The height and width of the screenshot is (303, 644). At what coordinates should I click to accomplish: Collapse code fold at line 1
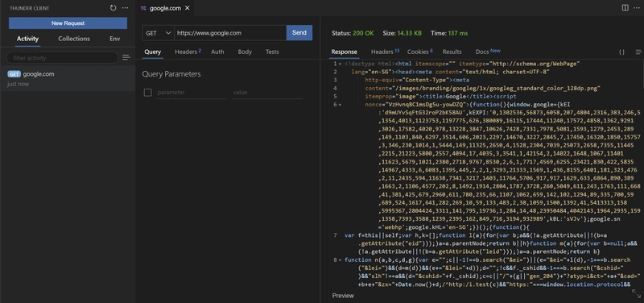tap(340, 64)
